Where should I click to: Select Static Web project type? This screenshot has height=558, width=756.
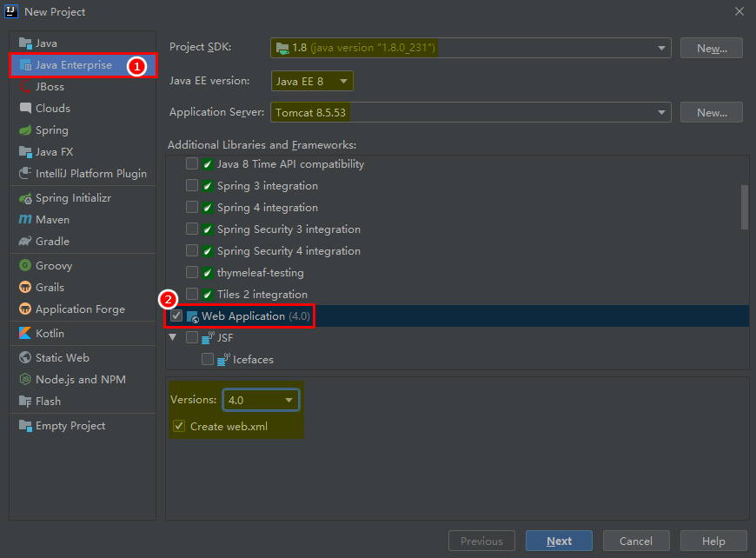pyautogui.click(x=83, y=357)
